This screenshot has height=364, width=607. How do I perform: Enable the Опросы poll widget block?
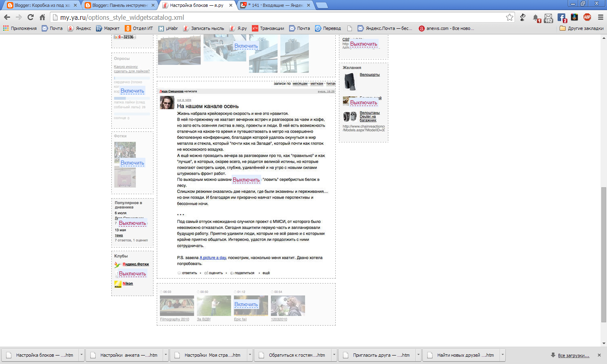[x=132, y=91]
